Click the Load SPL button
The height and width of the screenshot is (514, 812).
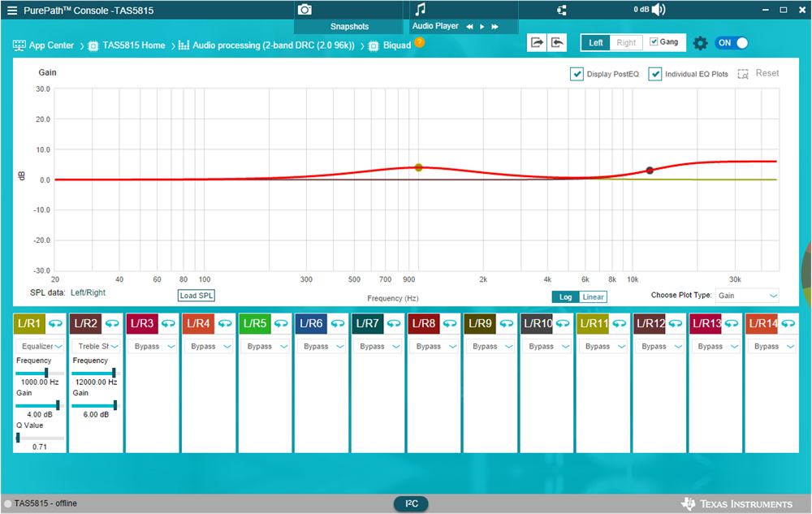tap(197, 296)
